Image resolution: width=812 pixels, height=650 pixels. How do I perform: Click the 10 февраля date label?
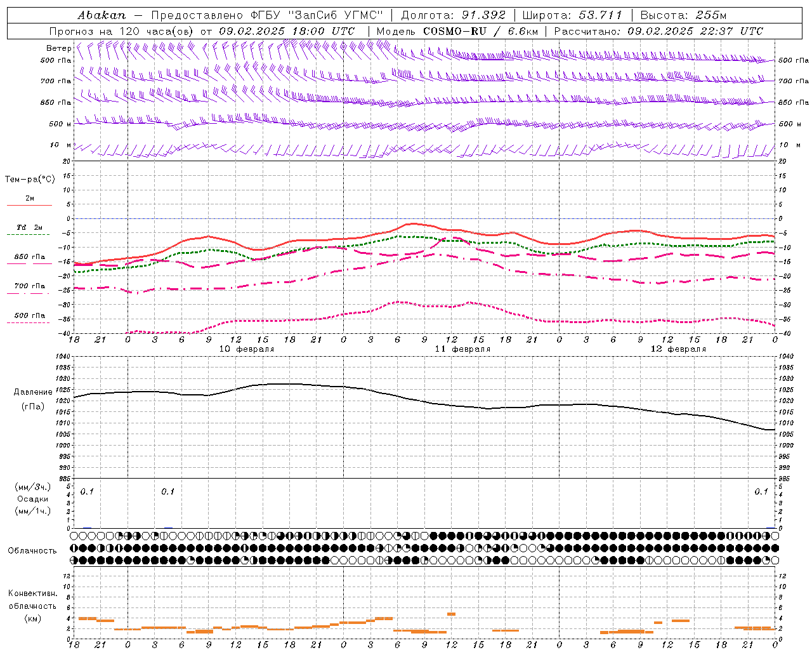click(x=247, y=349)
